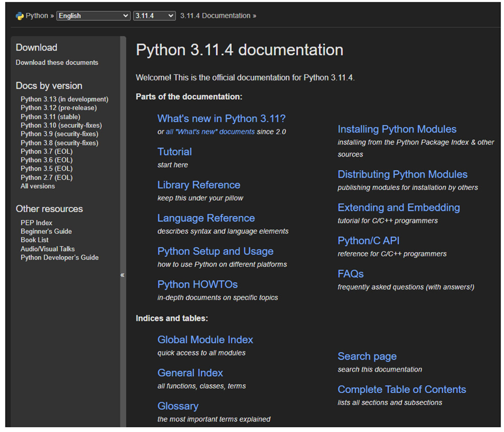
Task: Open What's new in Python 3.11?
Action: (221, 119)
